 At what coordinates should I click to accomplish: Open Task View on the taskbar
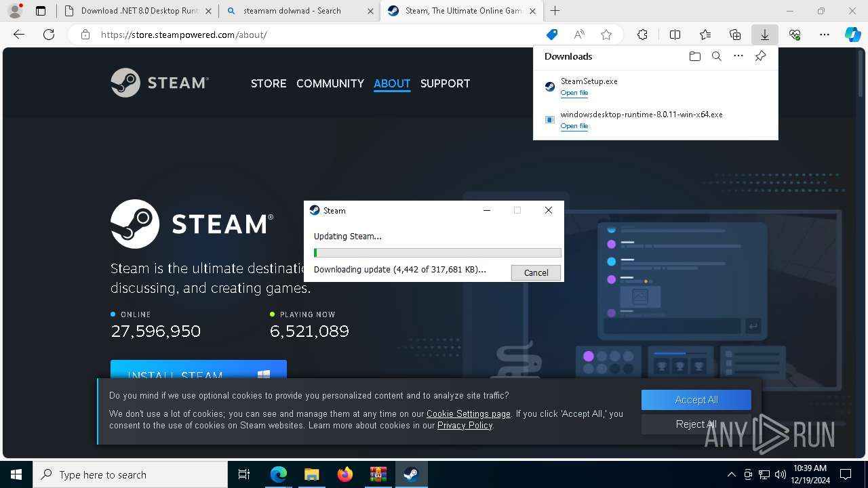tap(244, 474)
